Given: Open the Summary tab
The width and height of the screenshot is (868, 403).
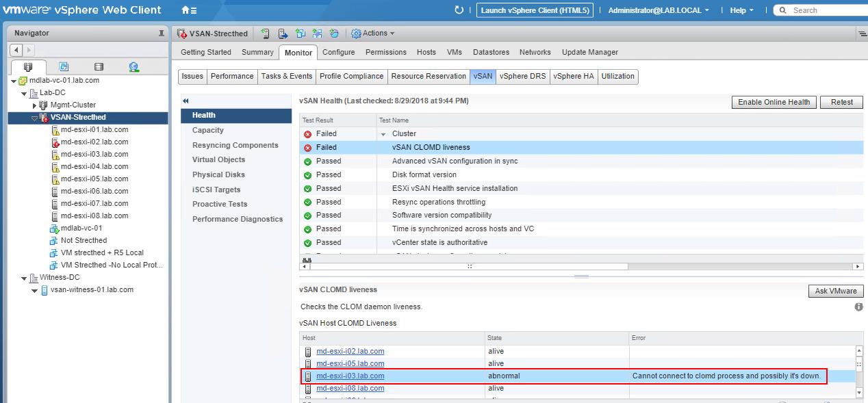Looking at the screenshot, I should click(x=257, y=52).
